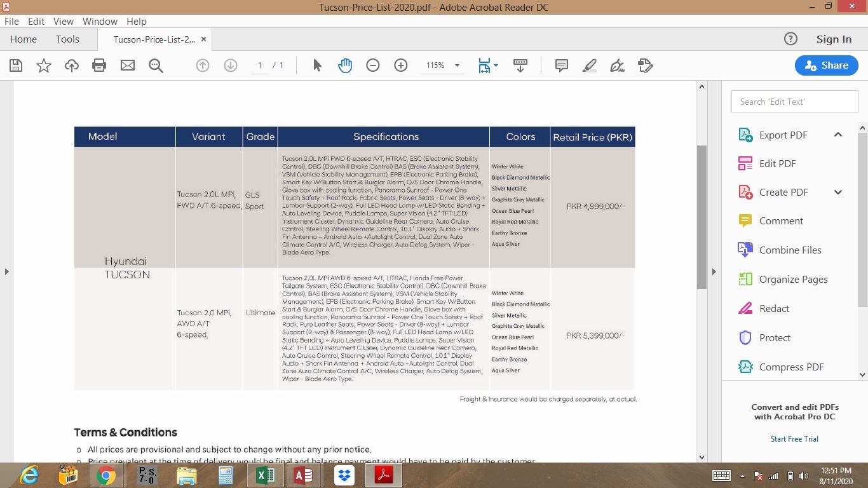
Task: Open File Explorer from the taskbar
Action: pyautogui.click(x=186, y=475)
